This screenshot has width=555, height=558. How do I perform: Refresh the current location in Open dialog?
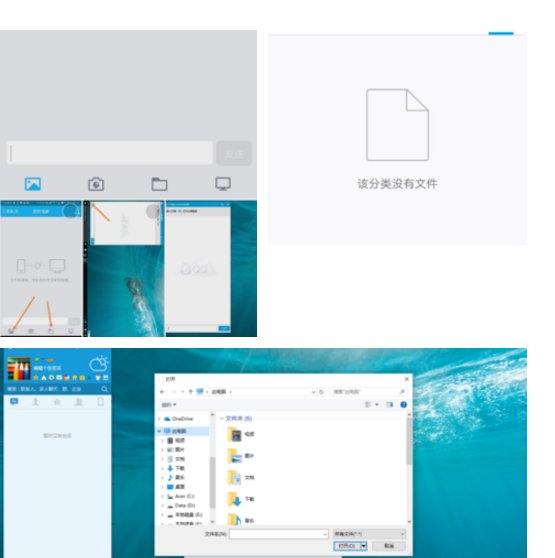321,392
